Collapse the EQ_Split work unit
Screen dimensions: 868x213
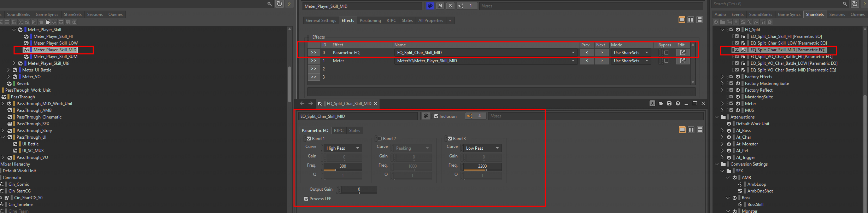[x=722, y=29]
